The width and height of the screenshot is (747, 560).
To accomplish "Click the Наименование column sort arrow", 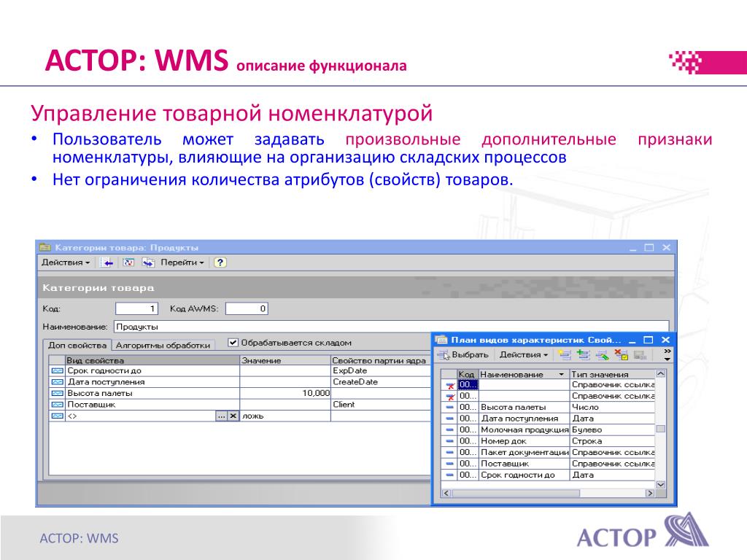I will (561, 375).
